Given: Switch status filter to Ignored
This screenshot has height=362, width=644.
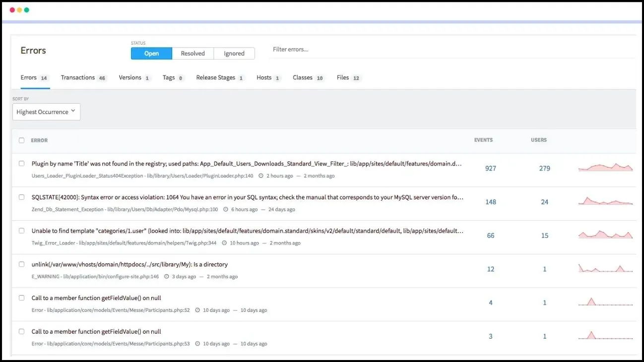Looking at the screenshot, I should click(234, 54).
